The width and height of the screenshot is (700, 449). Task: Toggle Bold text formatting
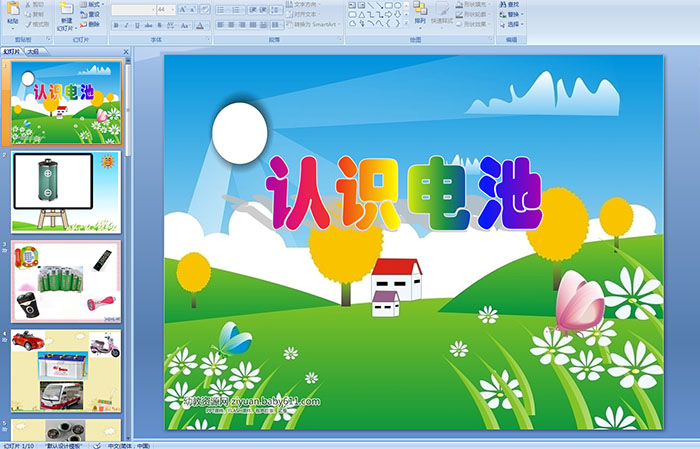point(115,25)
